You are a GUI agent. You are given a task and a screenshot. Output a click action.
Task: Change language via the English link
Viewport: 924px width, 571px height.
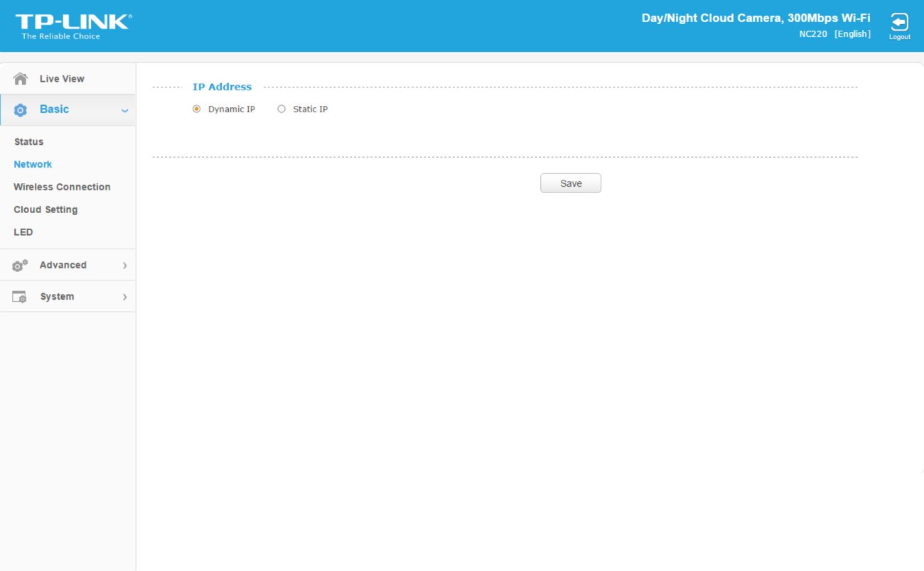tap(852, 34)
